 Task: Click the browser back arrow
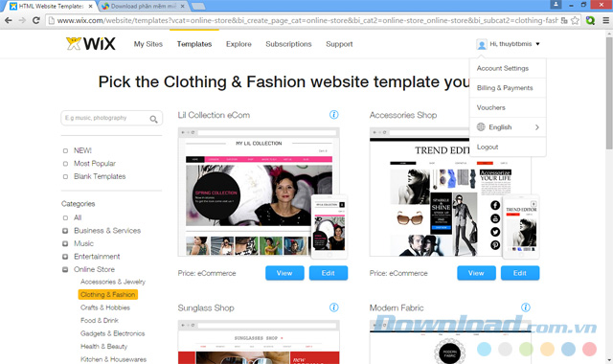pyautogui.click(x=9, y=20)
